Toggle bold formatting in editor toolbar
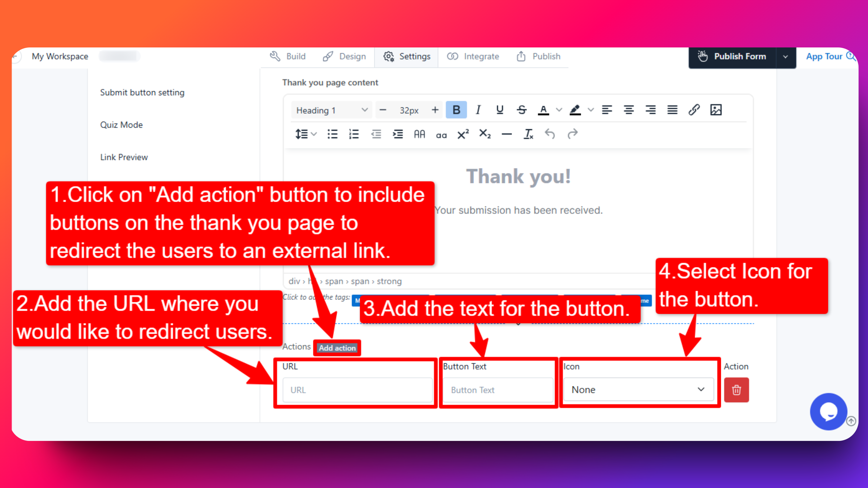The width and height of the screenshot is (868, 488). [456, 110]
